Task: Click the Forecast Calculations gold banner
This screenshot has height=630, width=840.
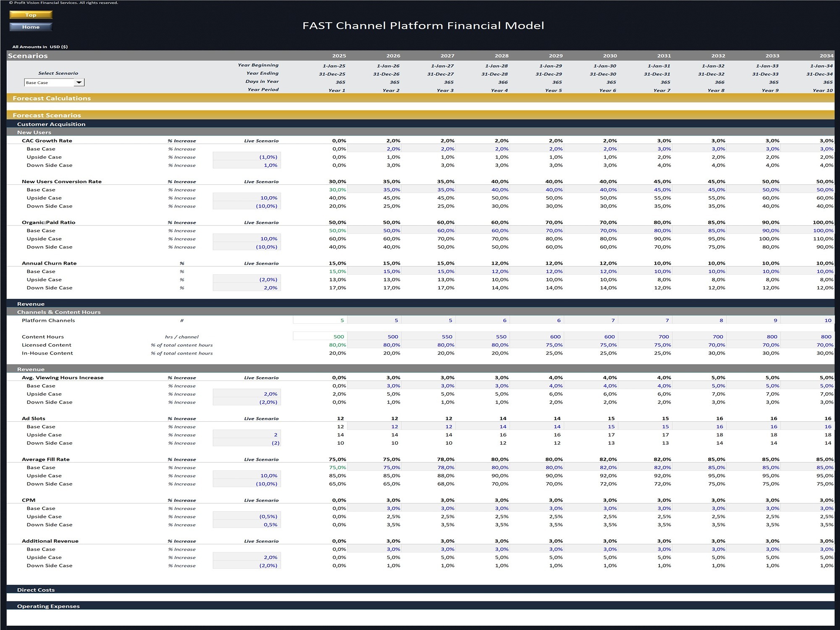Action: pos(52,98)
